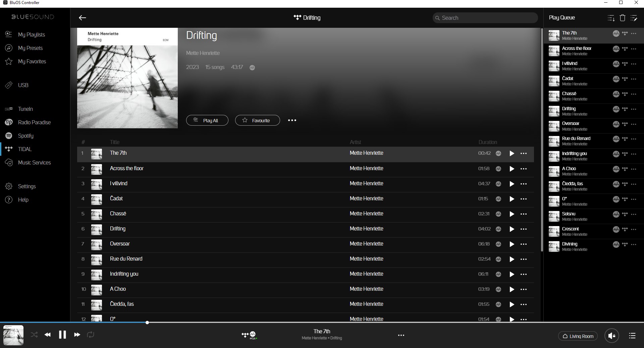The height and width of the screenshot is (348, 644).
Task: Click the album cover artwork
Action: click(127, 78)
